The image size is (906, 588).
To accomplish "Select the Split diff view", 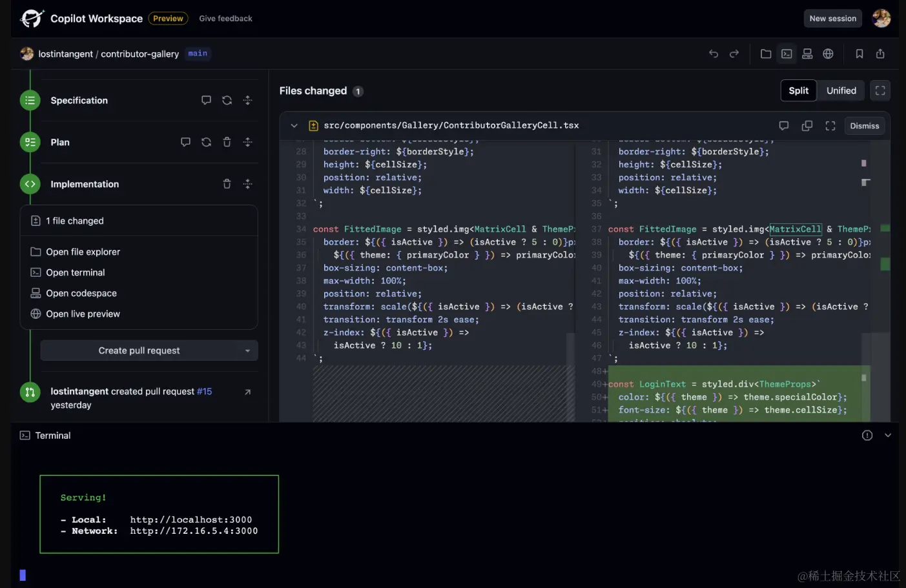I will 798,90.
